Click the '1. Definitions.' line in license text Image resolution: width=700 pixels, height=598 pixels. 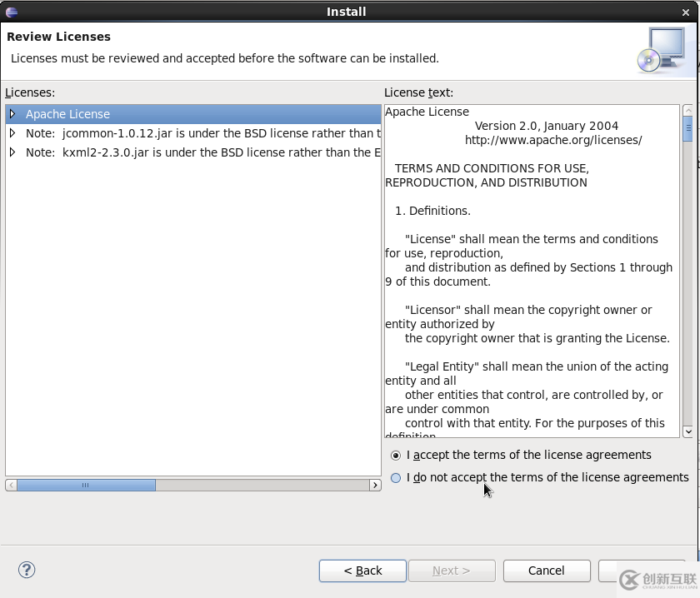tap(432, 211)
